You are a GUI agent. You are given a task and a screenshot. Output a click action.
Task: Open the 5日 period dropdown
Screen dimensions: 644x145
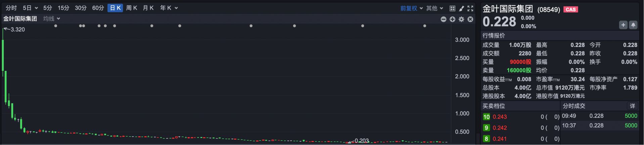pos(30,8)
